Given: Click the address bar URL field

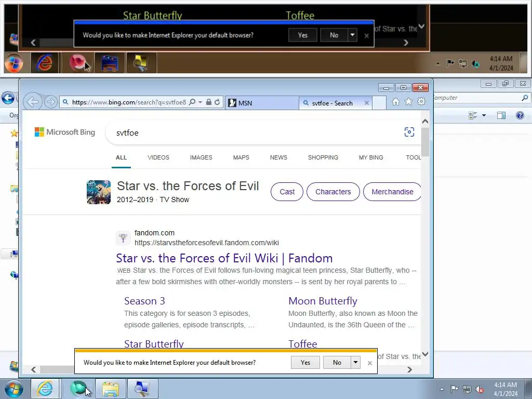Looking at the screenshot, I should 129,102.
